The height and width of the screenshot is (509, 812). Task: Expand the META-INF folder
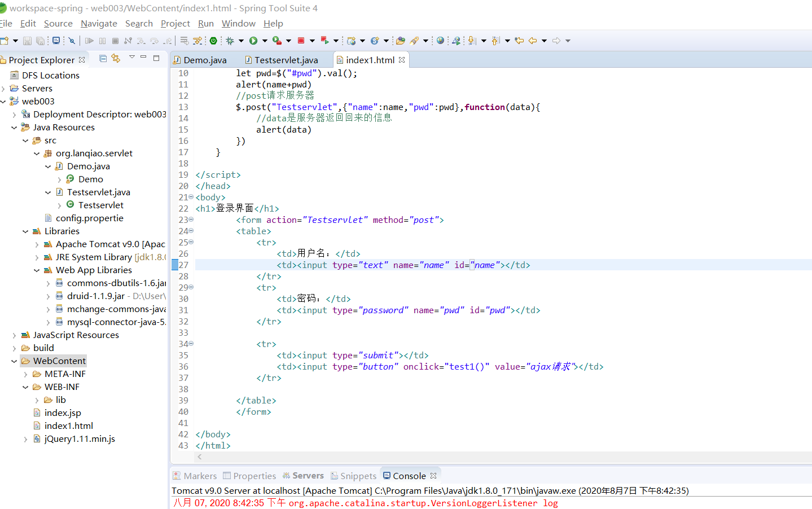point(25,374)
